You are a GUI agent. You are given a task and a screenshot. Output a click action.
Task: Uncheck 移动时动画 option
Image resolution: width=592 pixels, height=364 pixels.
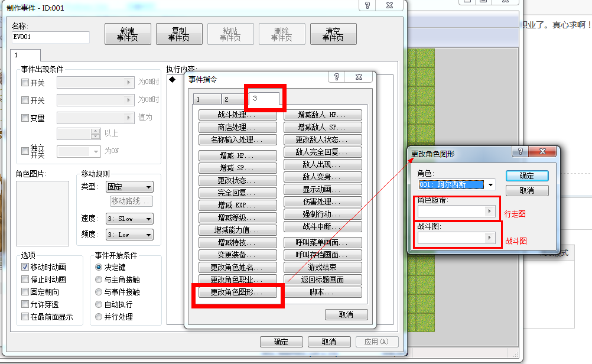[x=25, y=267]
